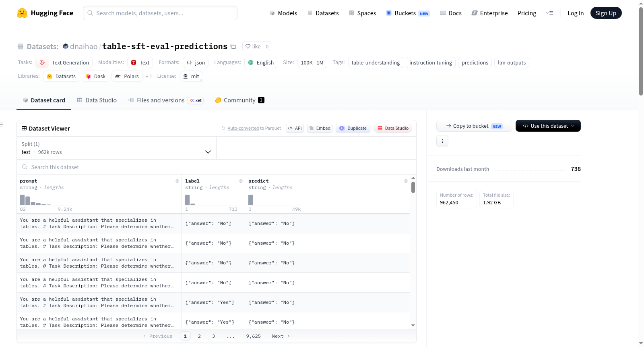Click the English language tag
Viewport: 644px width, 347px height.
[261, 62]
